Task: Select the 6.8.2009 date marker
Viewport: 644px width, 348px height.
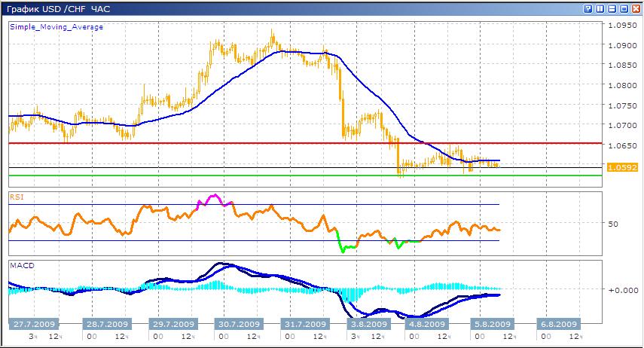Action: 558,324
